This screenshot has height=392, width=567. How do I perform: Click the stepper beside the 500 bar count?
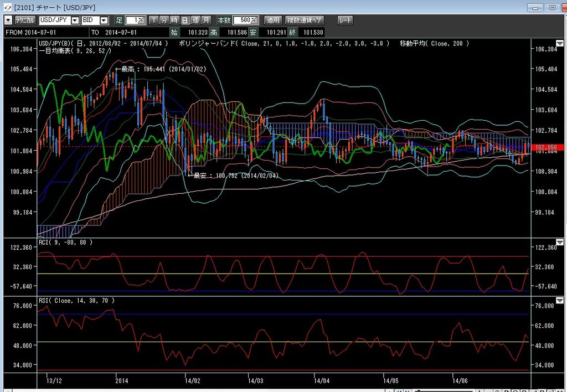click(x=255, y=20)
